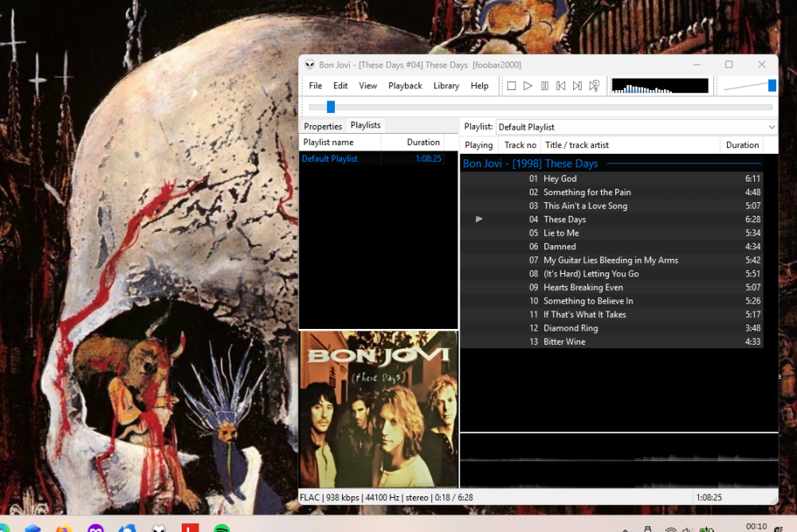The image size is (797, 532).
Task: Click the foobar2000 alien icon in title bar
Action: click(309, 65)
